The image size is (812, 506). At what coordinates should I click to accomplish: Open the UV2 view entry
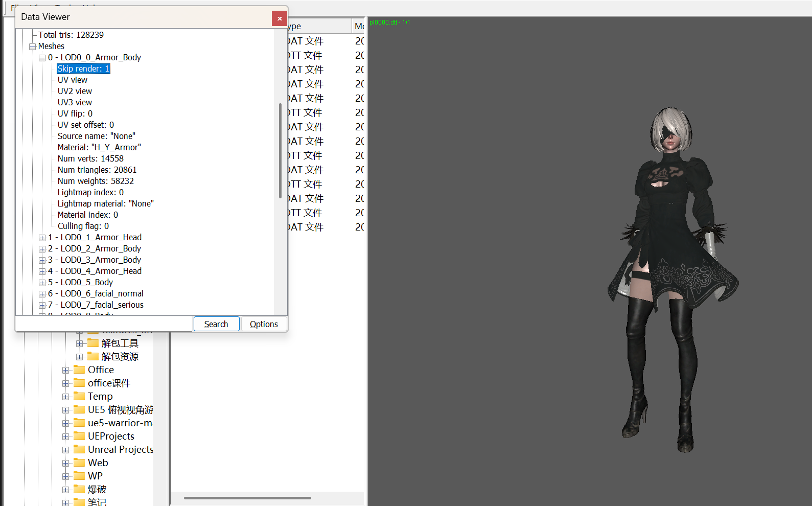tap(75, 91)
